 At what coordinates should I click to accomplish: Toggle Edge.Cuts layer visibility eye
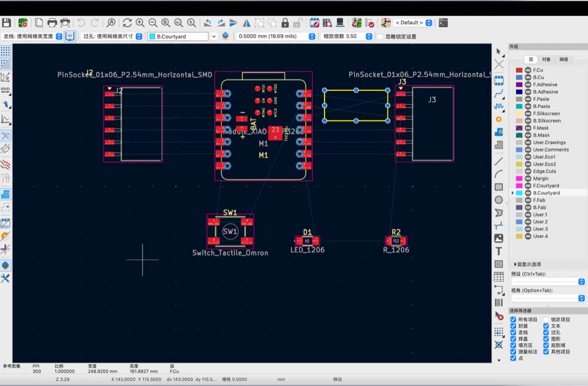(x=528, y=171)
